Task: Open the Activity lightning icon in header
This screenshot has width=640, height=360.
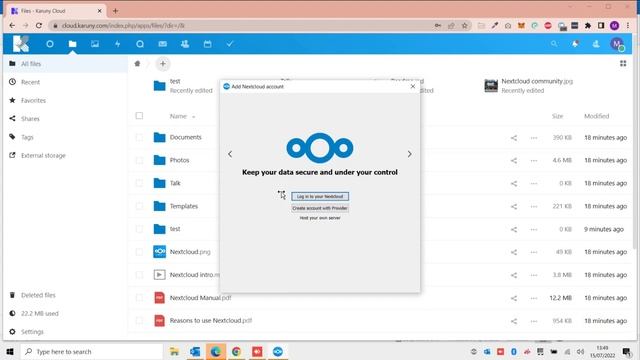Action: tap(118, 44)
